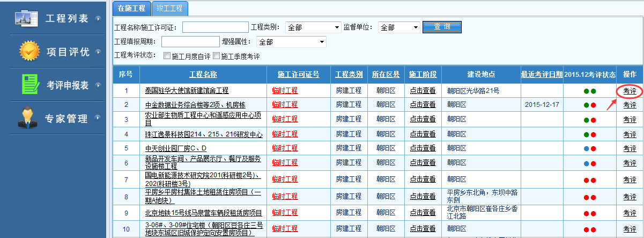Open 泰国驻华大使馆新建馆舍工程 project link
644x238 pixels.
[187, 91]
